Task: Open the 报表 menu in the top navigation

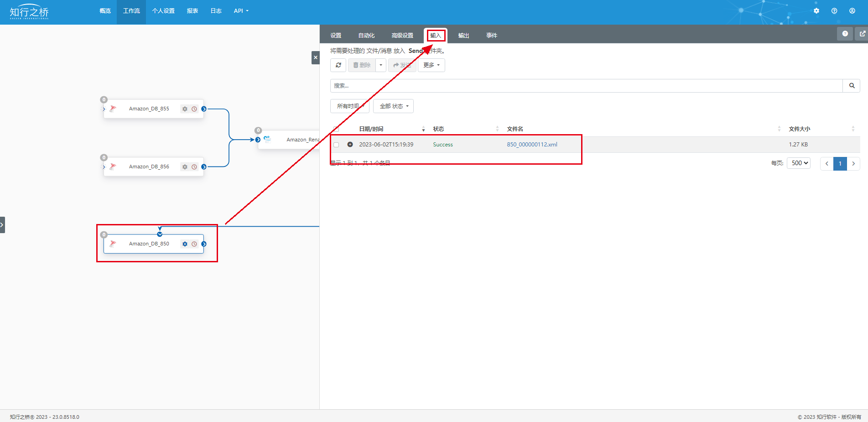Action: (192, 11)
